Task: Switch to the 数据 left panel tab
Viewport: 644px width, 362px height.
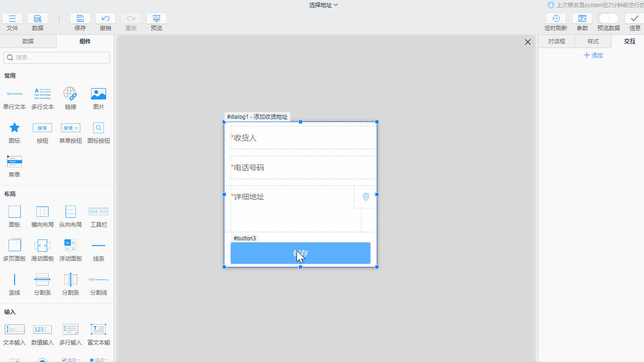Action: (x=28, y=41)
